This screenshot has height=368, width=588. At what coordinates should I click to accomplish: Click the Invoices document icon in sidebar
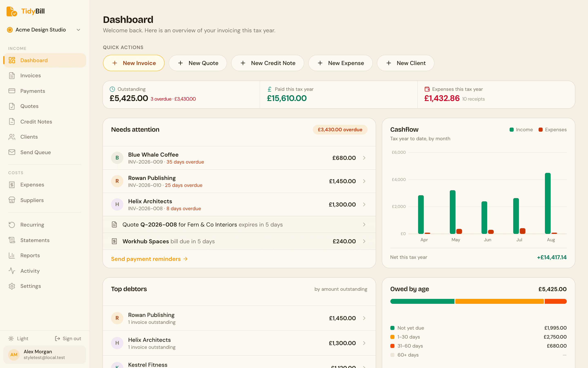12,76
